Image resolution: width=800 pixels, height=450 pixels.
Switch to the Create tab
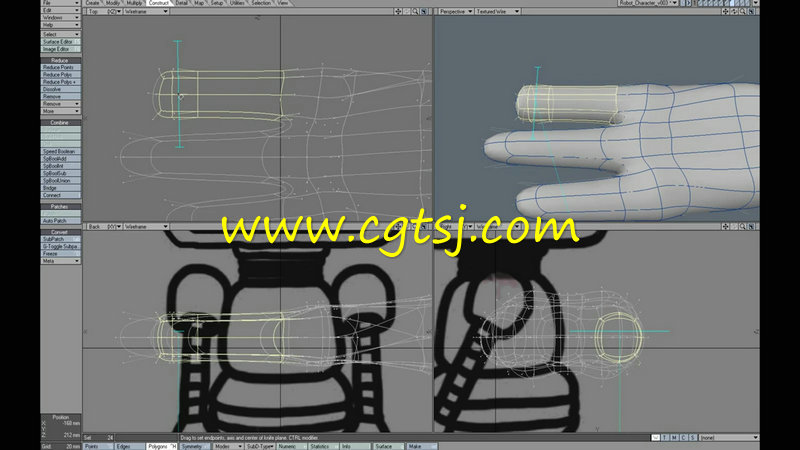click(x=92, y=3)
